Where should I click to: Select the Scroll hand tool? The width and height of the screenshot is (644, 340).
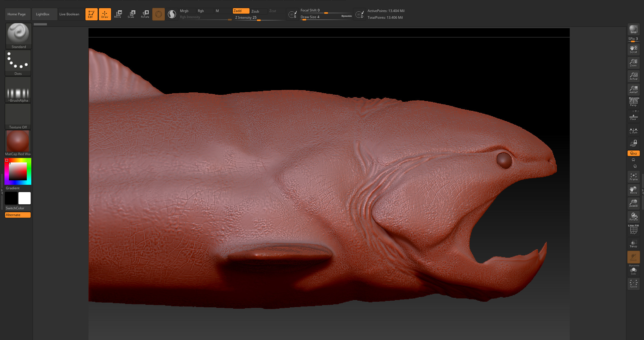click(633, 49)
